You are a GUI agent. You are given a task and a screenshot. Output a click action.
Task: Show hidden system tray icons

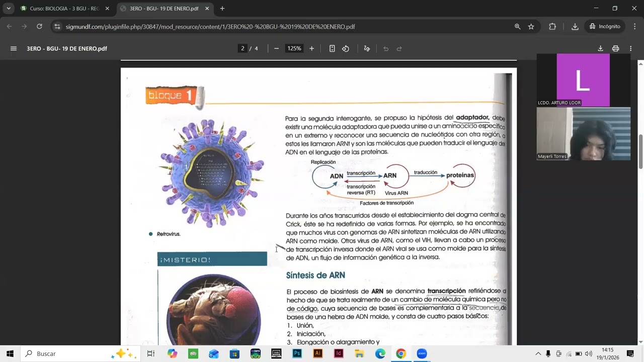click(x=538, y=353)
